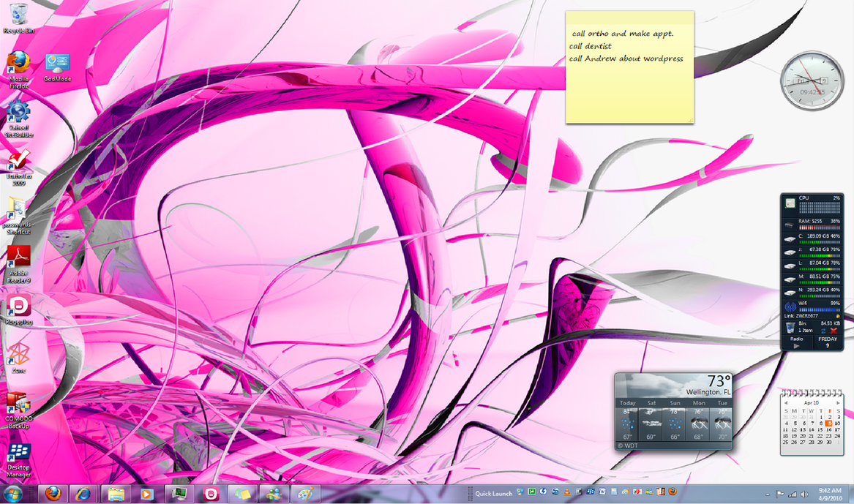Click the C: drive usage bar in gadget

pyautogui.click(x=818, y=242)
